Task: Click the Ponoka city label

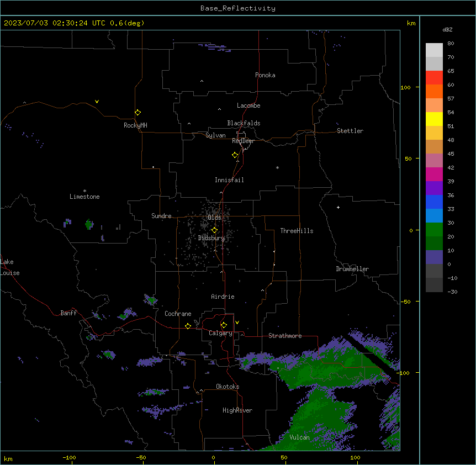Action: [265, 75]
